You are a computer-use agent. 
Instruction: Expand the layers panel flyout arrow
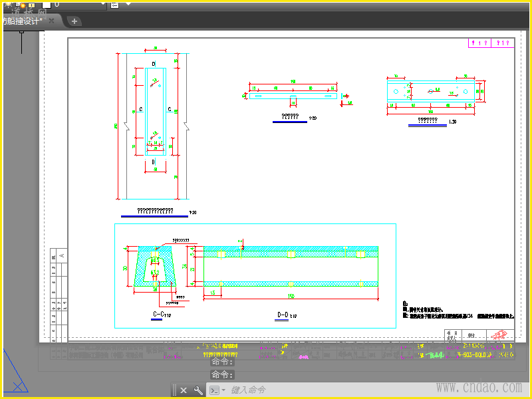click(x=128, y=4)
